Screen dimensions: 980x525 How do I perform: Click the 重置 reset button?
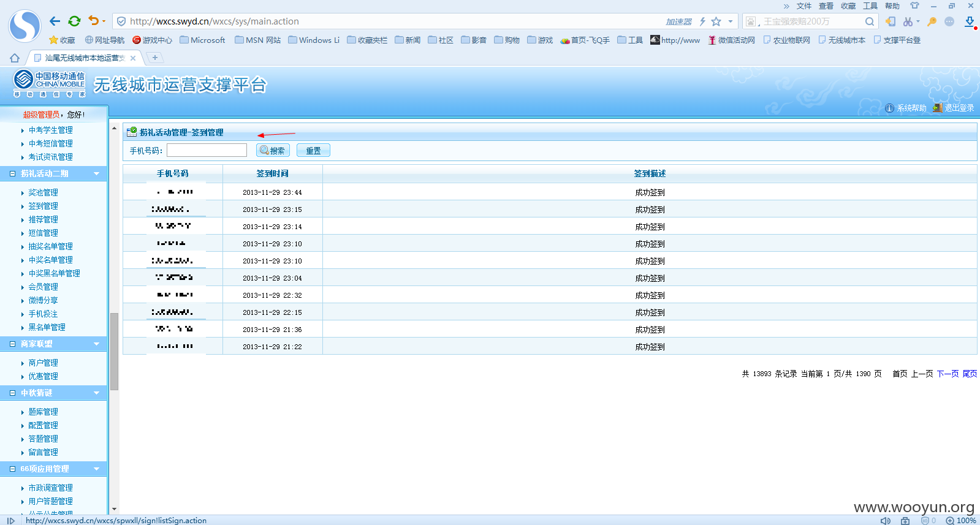(x=313, y=150)
